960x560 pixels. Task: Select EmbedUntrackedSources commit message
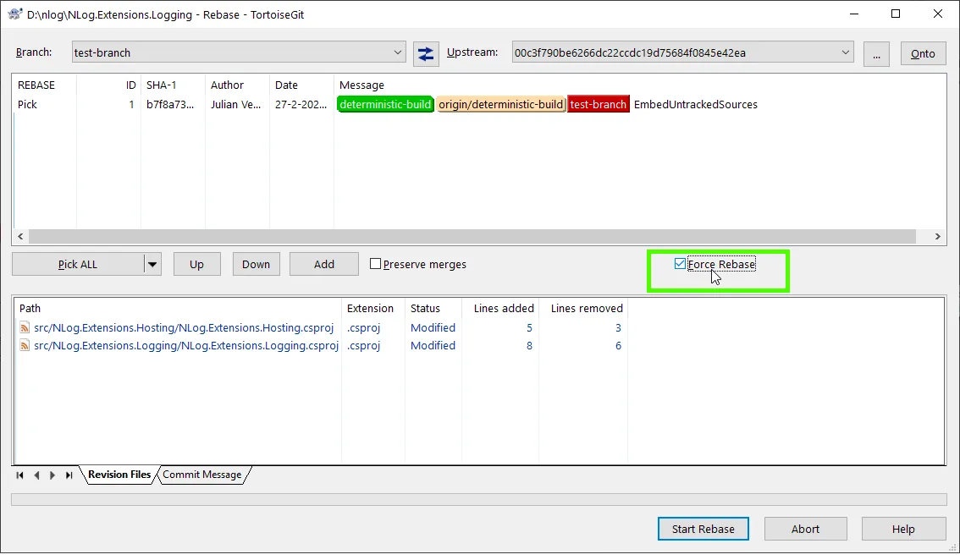696,105
